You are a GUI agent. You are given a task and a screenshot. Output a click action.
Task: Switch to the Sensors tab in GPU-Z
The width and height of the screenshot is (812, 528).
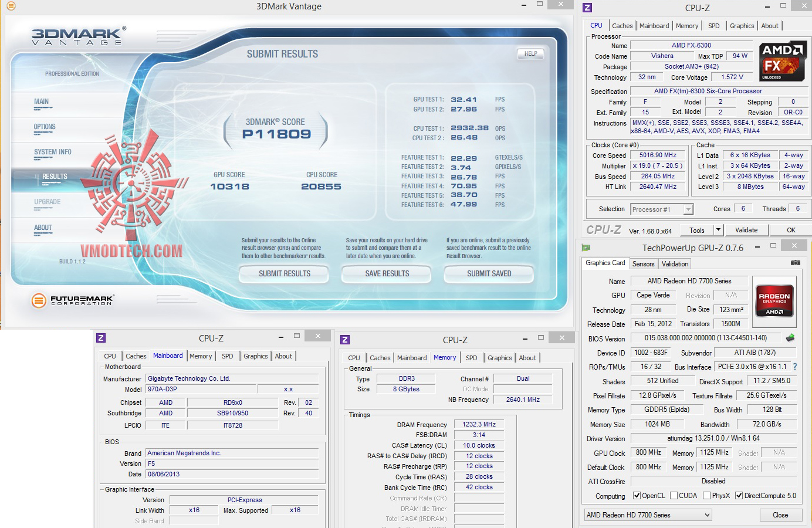point(644,264)
